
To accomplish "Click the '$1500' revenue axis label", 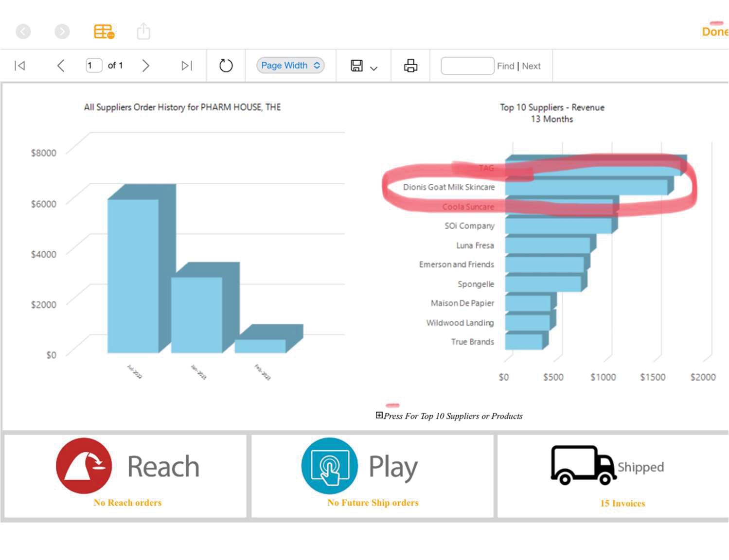I will point(653,377).
